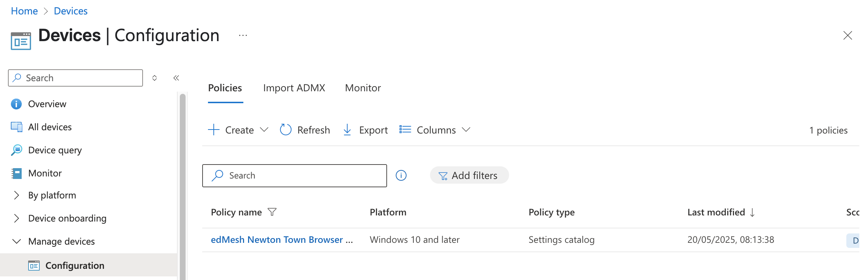Click the Add filters button
The width and height of the screenshot is (868, 280).
point(469,175)
